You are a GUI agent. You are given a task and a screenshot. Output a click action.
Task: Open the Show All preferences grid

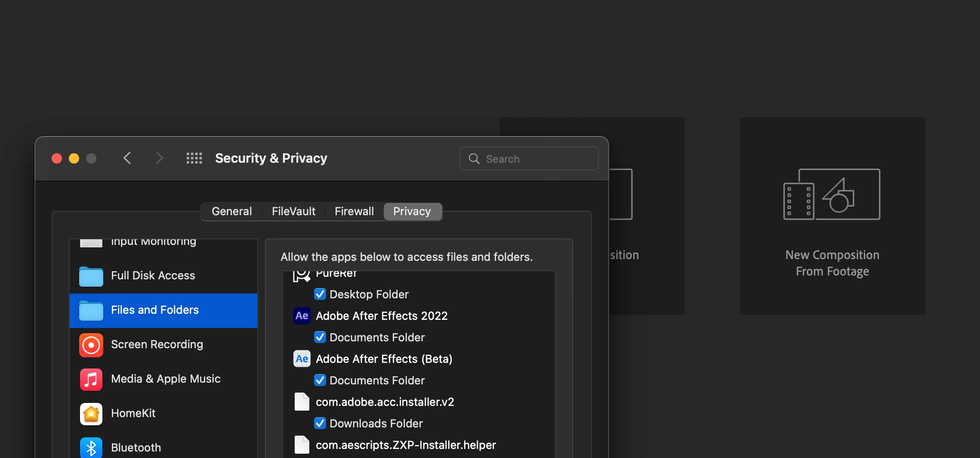[x=194, y=158]
